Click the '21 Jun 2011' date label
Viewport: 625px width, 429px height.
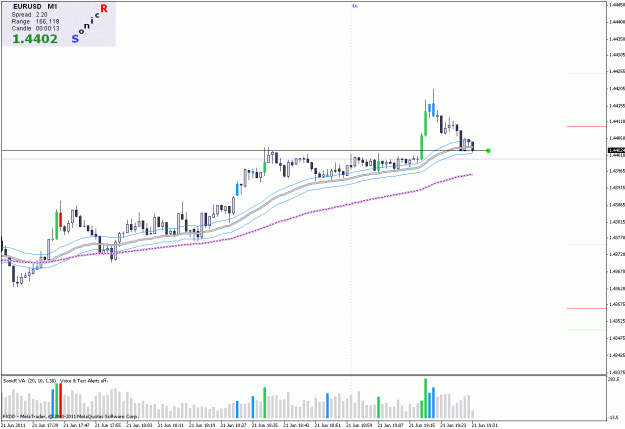tap(13, 425)
